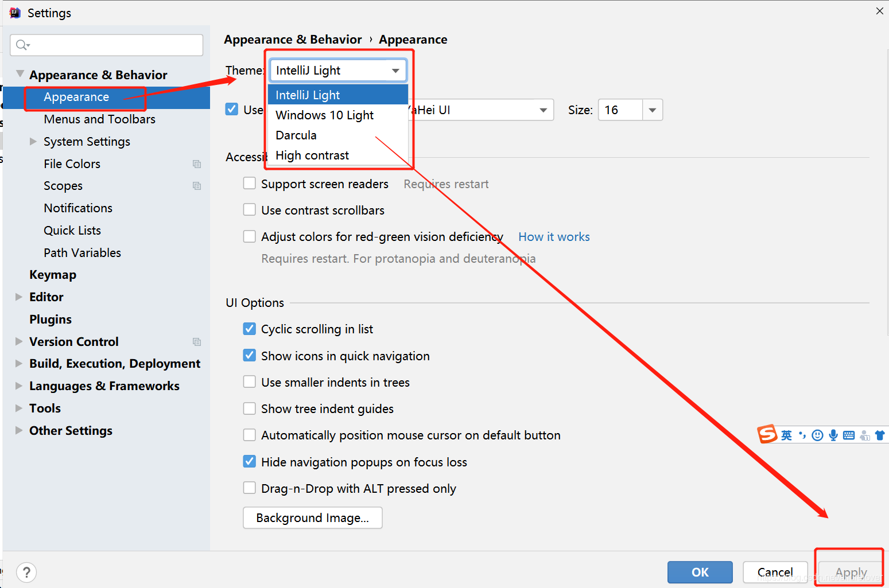Enable Show tree indent guides
The width and height of the screenshot is (889, 588).
click(250, 408)
